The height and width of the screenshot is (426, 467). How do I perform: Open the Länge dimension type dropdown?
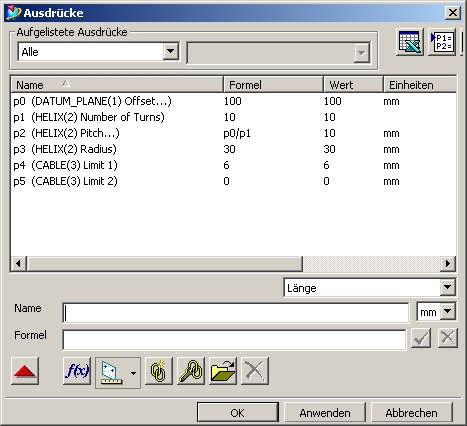point(370,287)
